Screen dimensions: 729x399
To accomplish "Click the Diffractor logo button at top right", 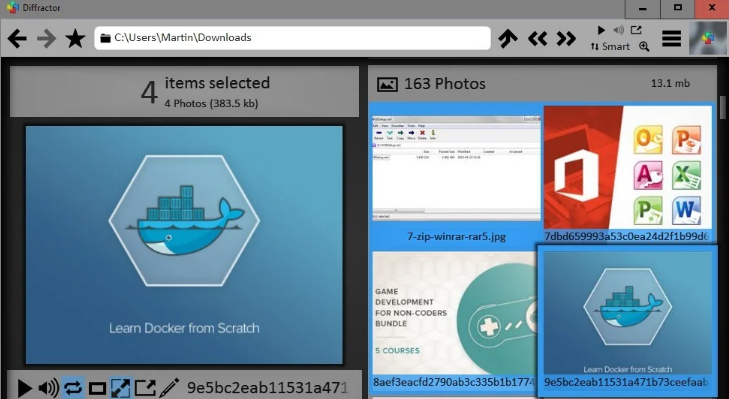I will (x=707, y=38).
